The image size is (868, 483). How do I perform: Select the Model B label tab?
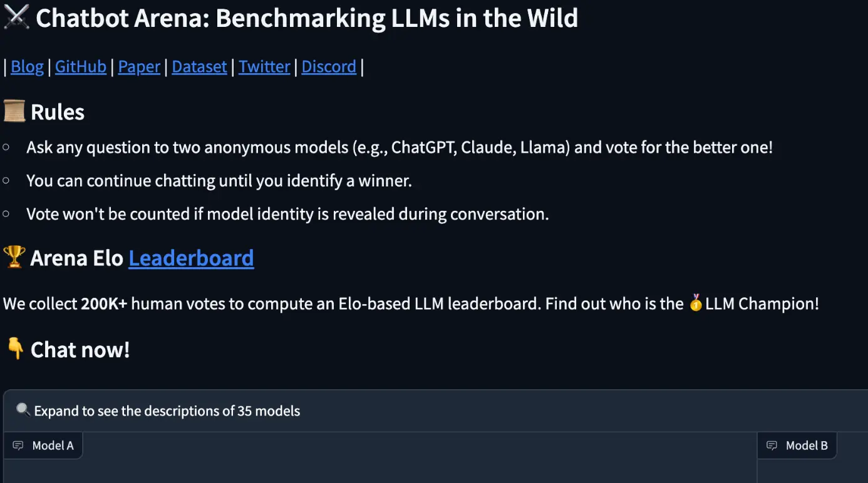click(797, 445)
